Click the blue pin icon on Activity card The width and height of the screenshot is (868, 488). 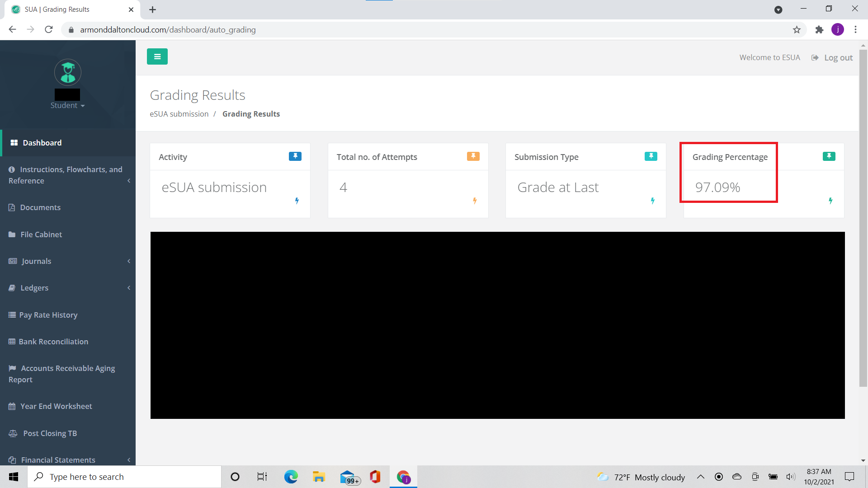[x=295, y=156]
